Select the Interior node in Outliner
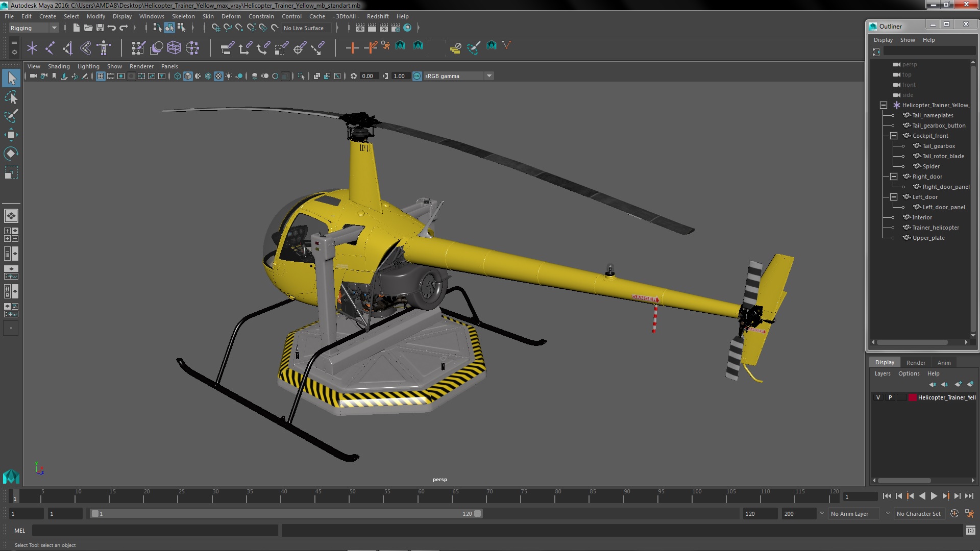980x551 pixels. pyautogui.click(x=922, y=217)
